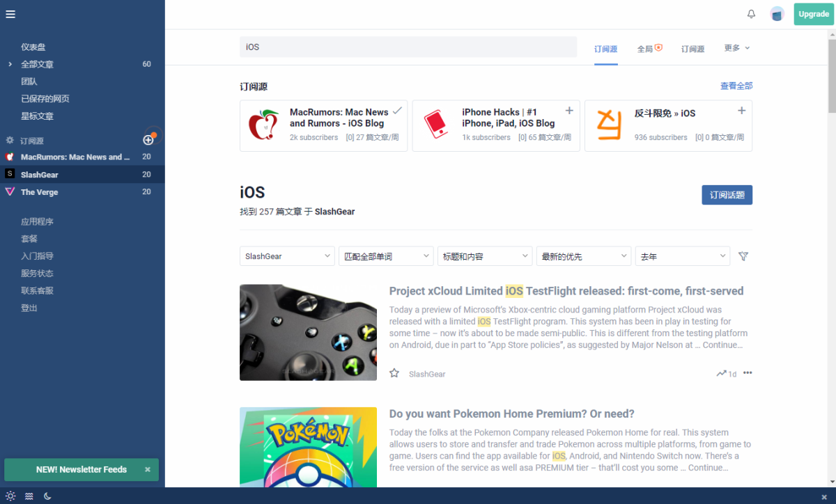Screen dimensions: 836x504
Task: Click the 订阅话题 button
Action: (x=727, y=195)
